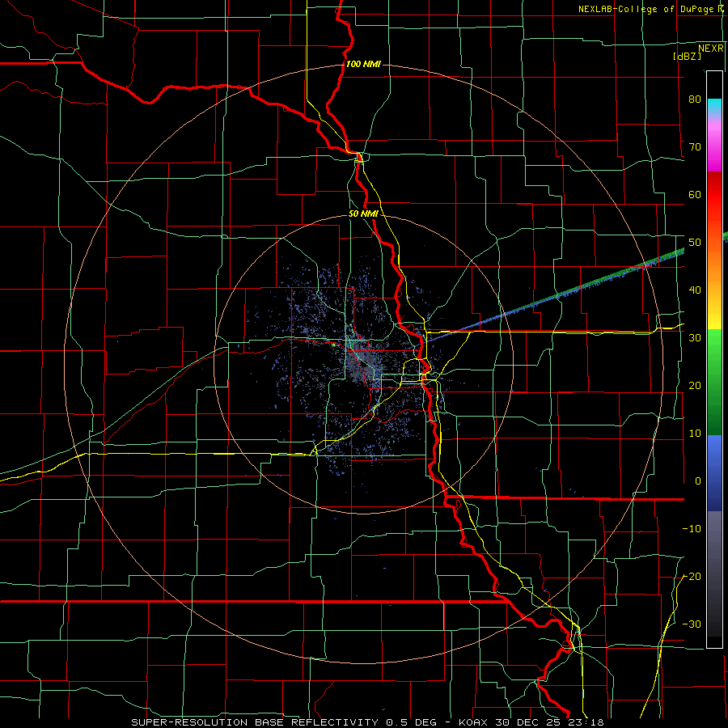Click the 50 NMI range ring label
The height and width of the screenshot is (728, 728).
pos(363,214)
